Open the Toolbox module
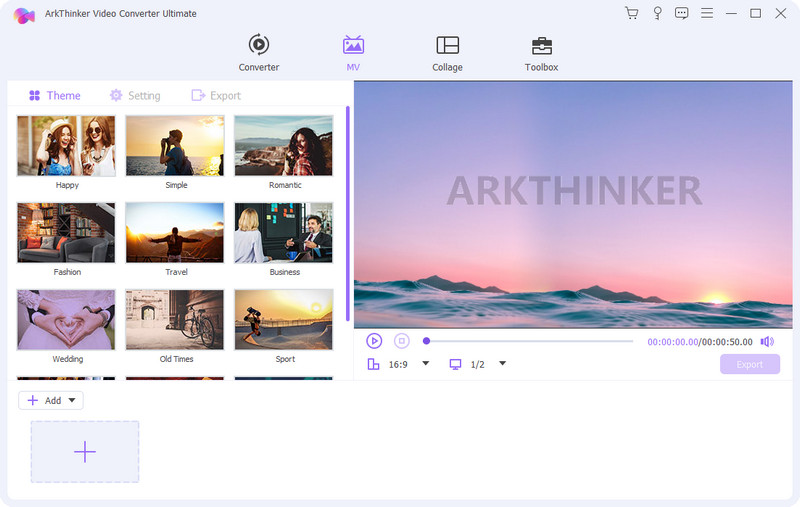The height and width of the screenshot is (507, 800). 541,53
